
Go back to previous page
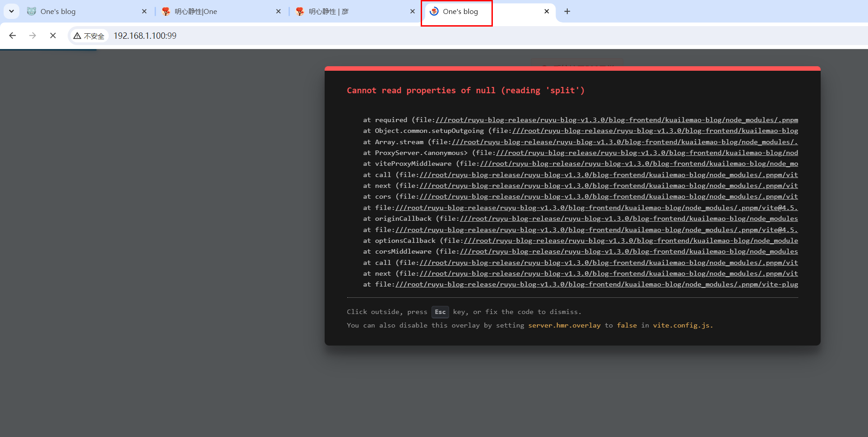[13, 36]
